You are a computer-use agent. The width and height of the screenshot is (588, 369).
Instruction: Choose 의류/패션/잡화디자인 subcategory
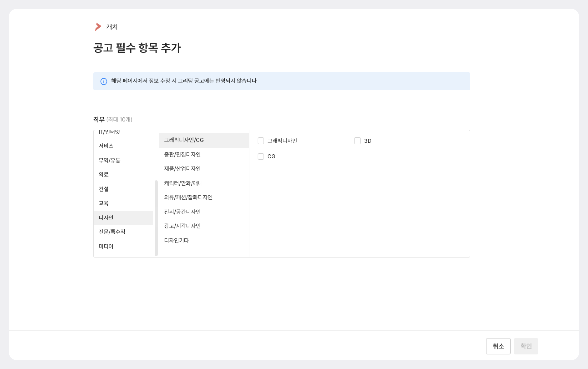point(188,197)
